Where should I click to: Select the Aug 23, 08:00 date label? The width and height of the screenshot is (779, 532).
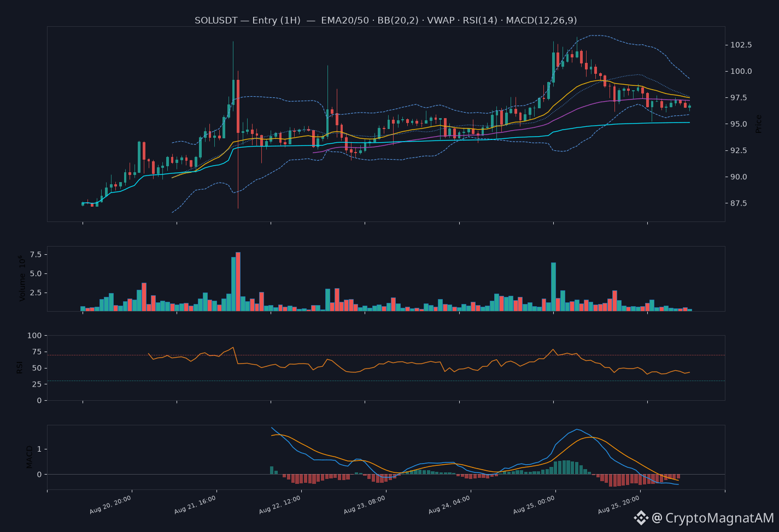coord(365,505)
